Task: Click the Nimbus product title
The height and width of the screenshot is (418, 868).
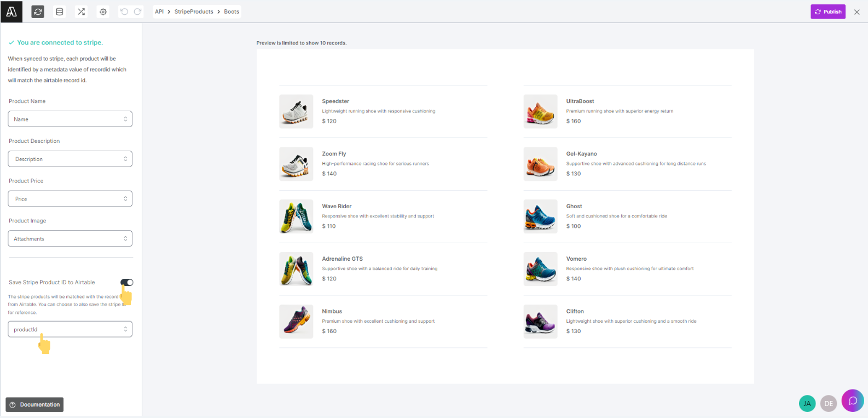Action: (x=332, y=312)
